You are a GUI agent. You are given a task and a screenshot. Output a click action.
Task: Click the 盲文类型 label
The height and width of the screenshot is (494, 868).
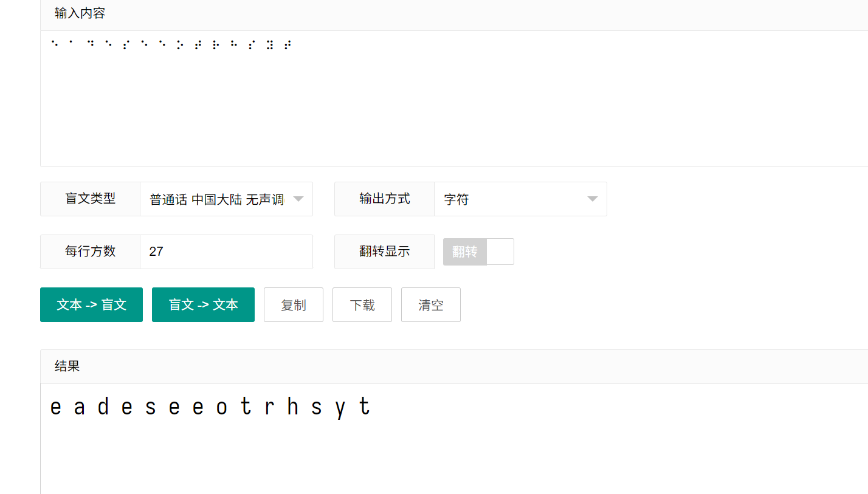point(90,199)
